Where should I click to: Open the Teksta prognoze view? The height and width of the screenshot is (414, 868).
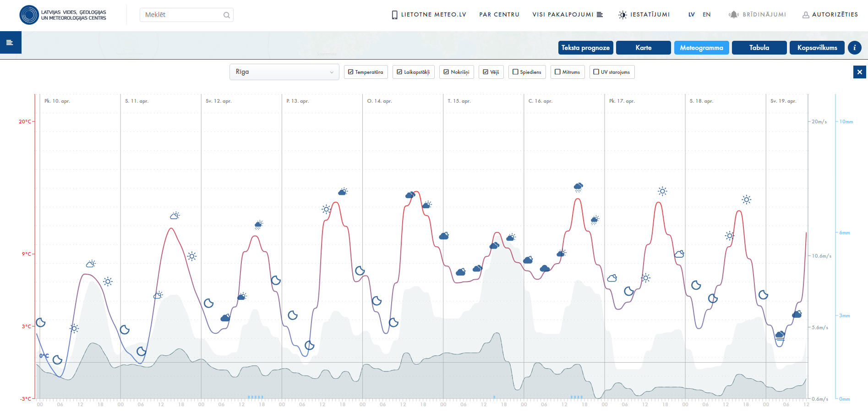point(585,48)
